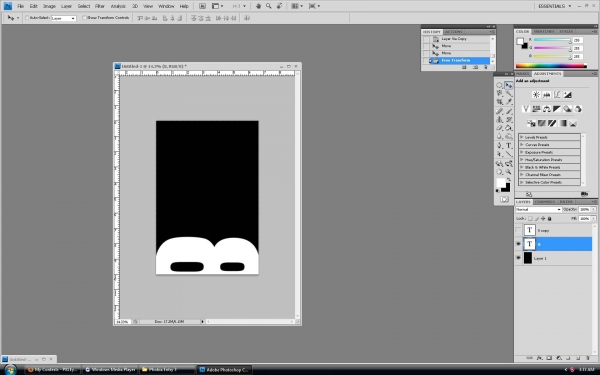Open the Auto-Select Layer dropdown
Image resolution: width=600 pixels, height=375 pixels.
[x=64, y=18]
